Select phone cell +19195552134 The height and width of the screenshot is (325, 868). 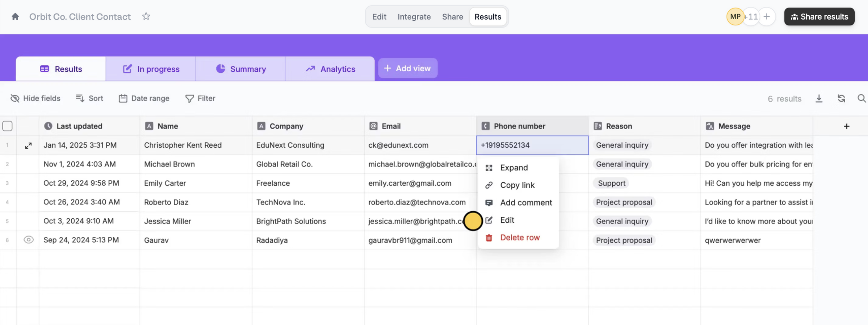click(x=532, y=145)
